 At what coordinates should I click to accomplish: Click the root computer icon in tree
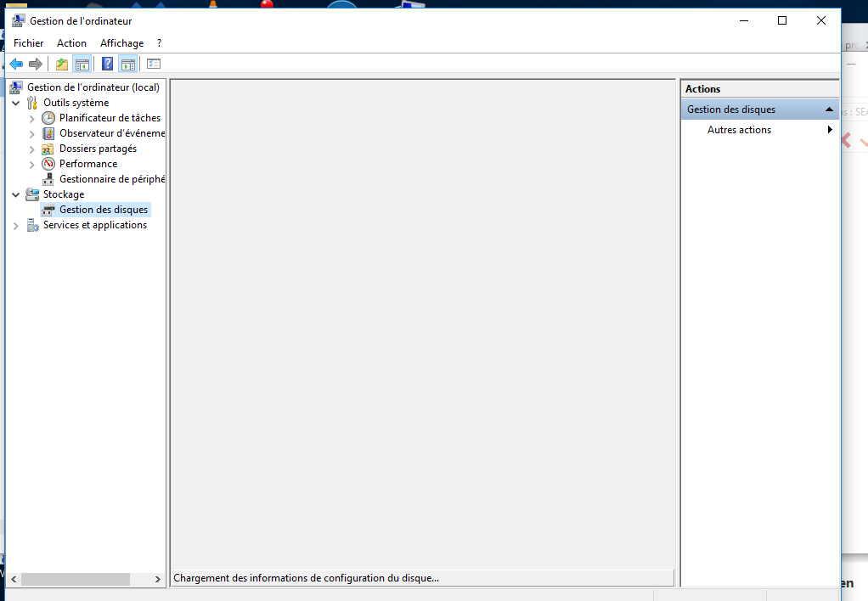click(16, 87)
